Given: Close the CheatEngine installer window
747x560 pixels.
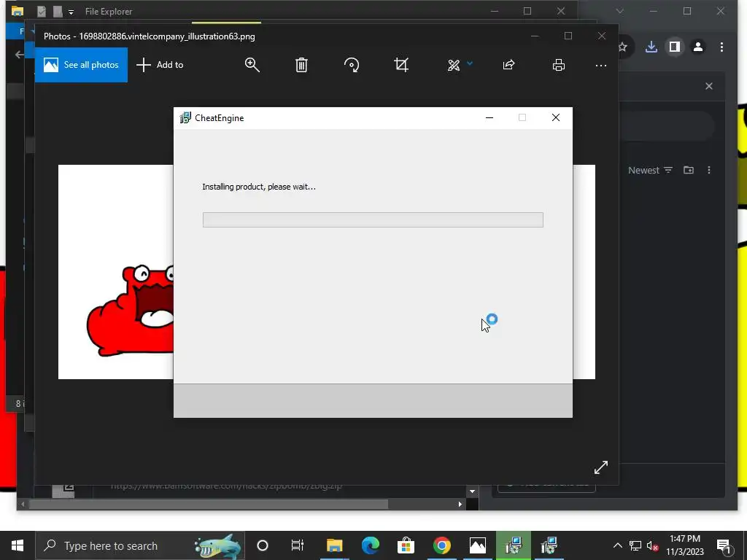Looking at the screenshot, I should tap(555, 117).
